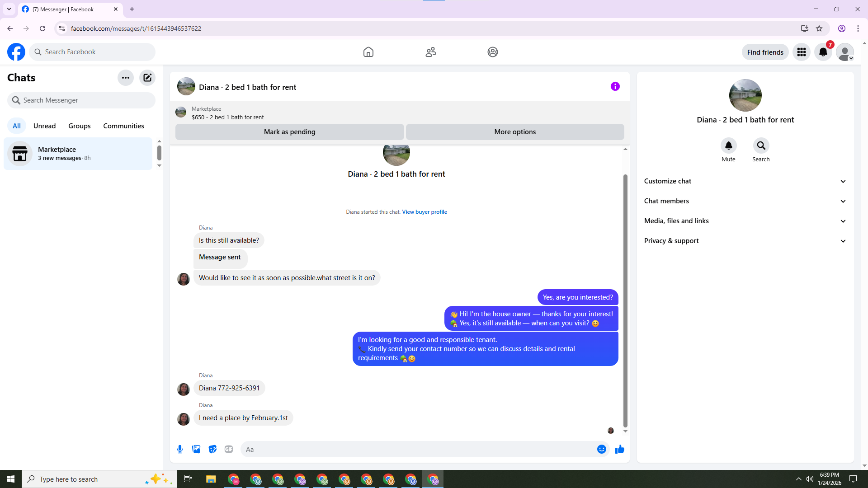Open the sticker picker icon
The height and width of the screenshot is (488, 868).
[212, 449]
